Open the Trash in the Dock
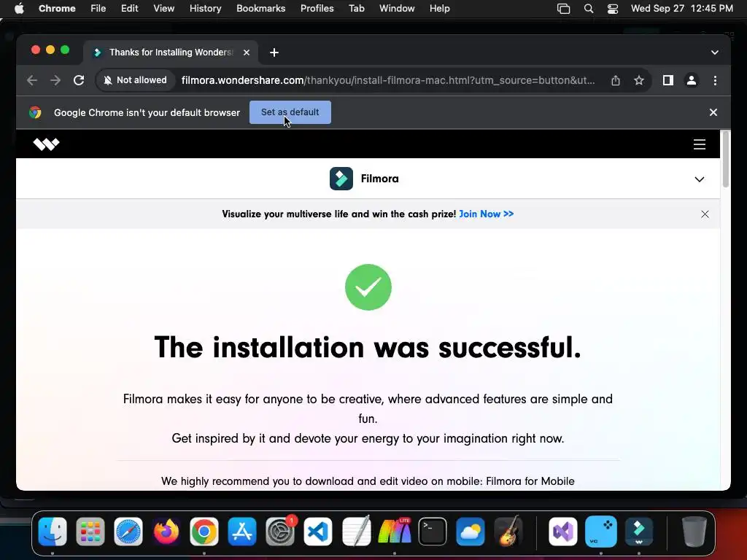 pyautogui.click(x=694, y=532)
